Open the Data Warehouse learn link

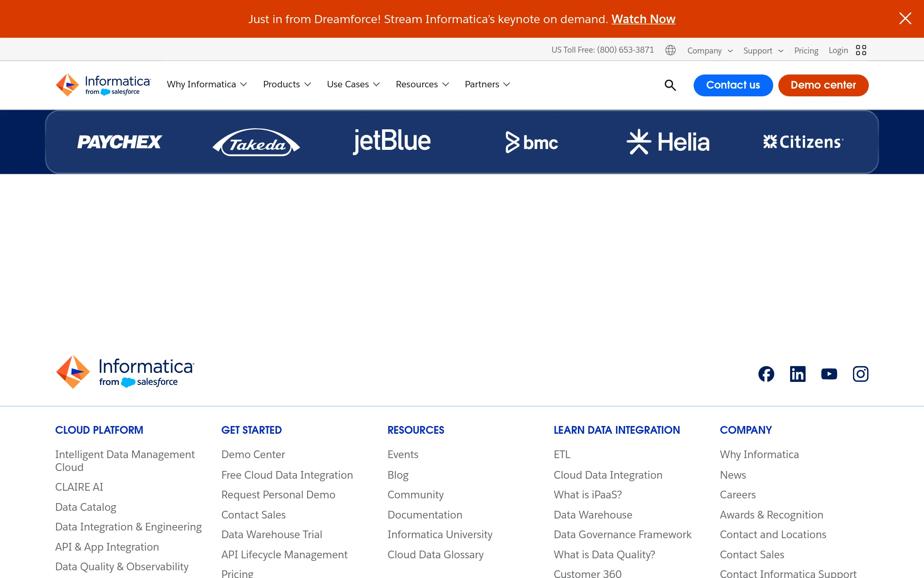pyautogui.click(x=593, y=515)
